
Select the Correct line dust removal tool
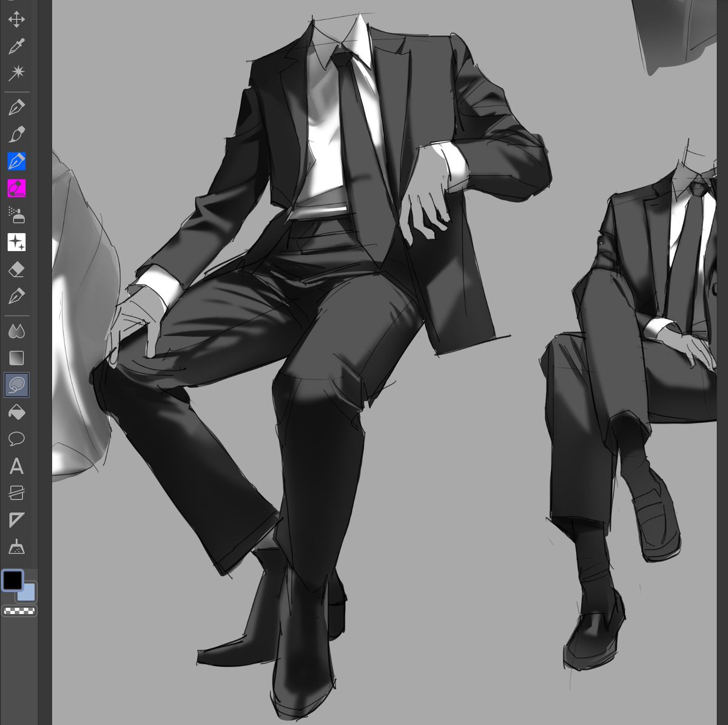(x=16, y=547)
